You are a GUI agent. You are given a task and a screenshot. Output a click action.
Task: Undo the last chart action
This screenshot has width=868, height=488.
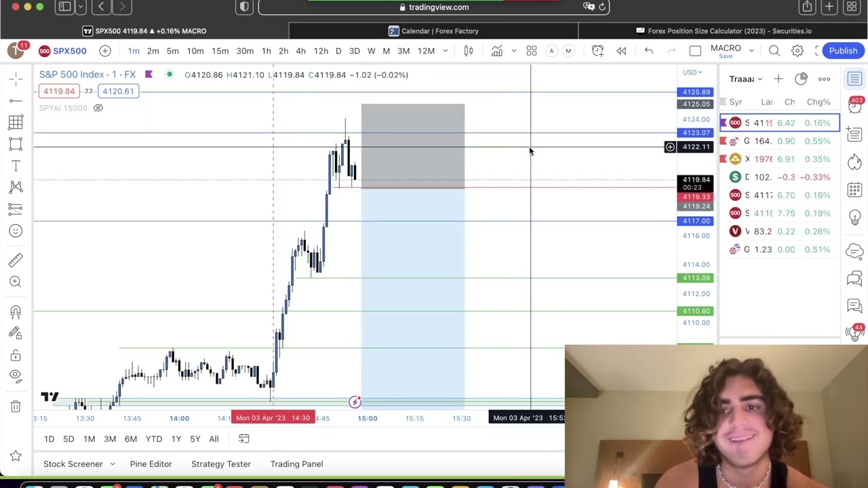tap(648, 51)
